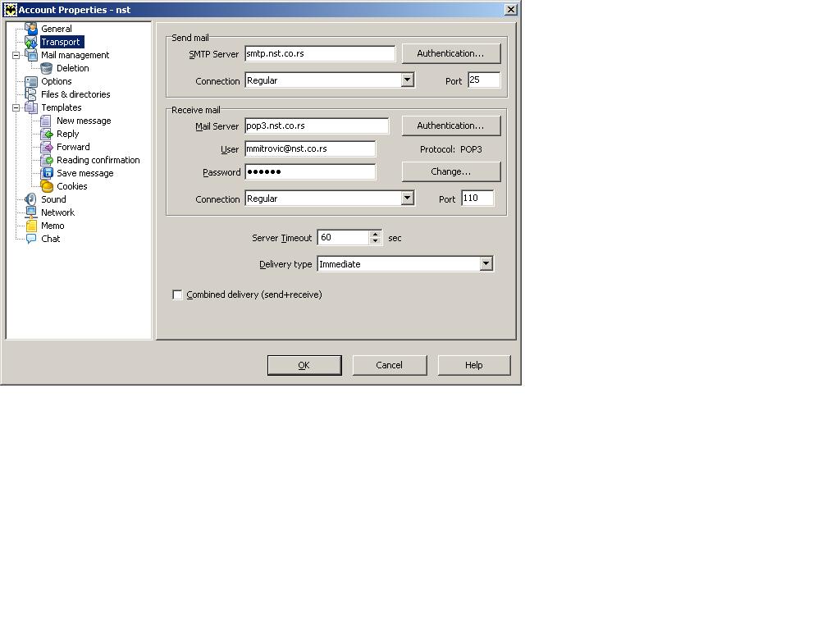
Task: Click the Change... protocol button
Action: (450, 171)
